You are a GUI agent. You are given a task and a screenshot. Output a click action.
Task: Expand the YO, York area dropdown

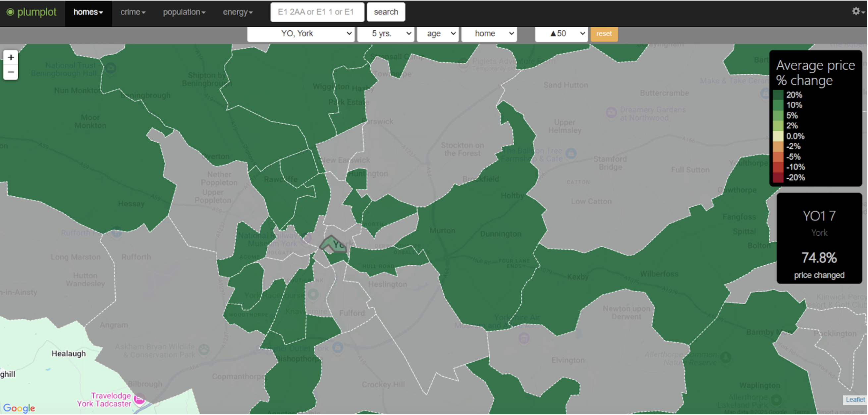click(300, 34)
